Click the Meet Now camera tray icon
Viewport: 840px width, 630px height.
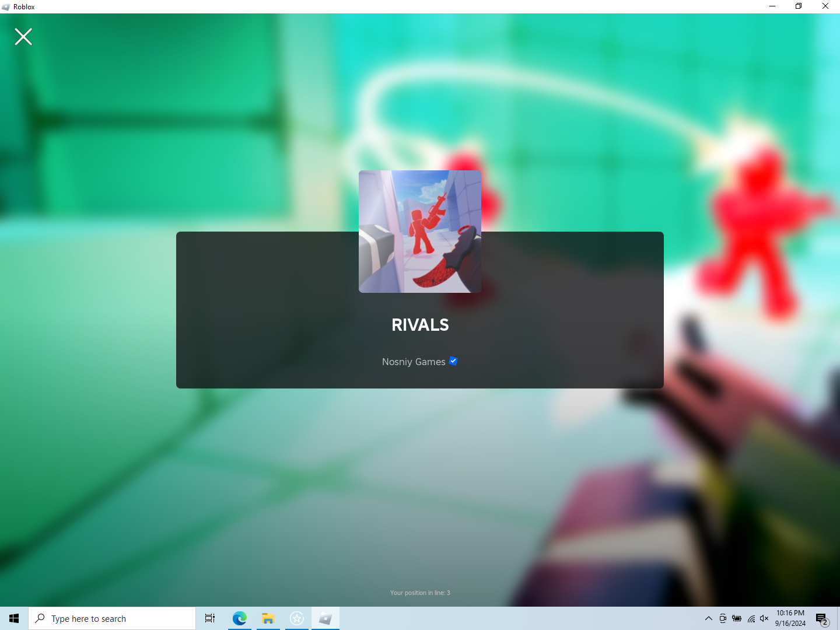pos(723,618)
